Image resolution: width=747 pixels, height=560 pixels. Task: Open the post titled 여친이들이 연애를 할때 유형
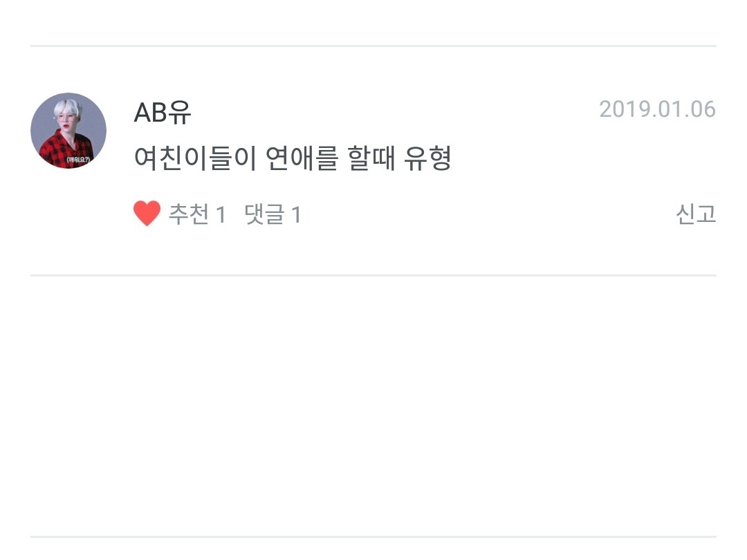click(x=292, y=159)
